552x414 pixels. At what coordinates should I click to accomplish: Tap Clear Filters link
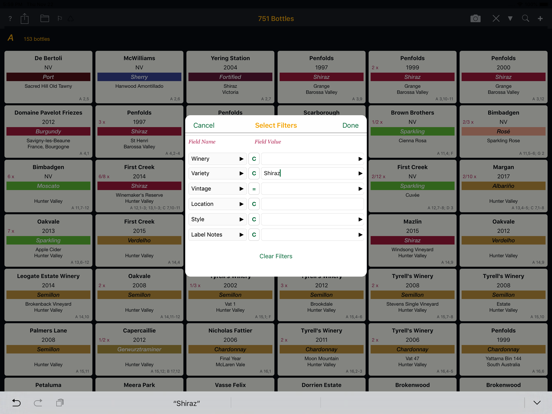click(276, 256)
